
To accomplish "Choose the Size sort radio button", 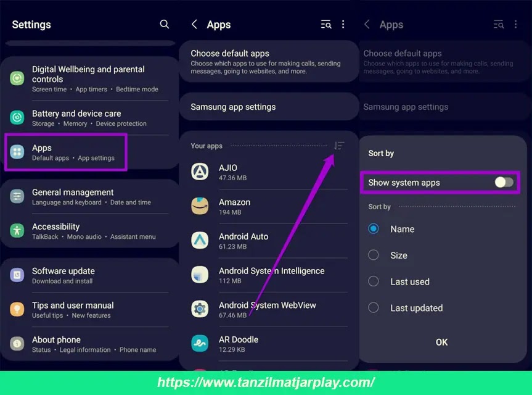I will pos(374,255).
